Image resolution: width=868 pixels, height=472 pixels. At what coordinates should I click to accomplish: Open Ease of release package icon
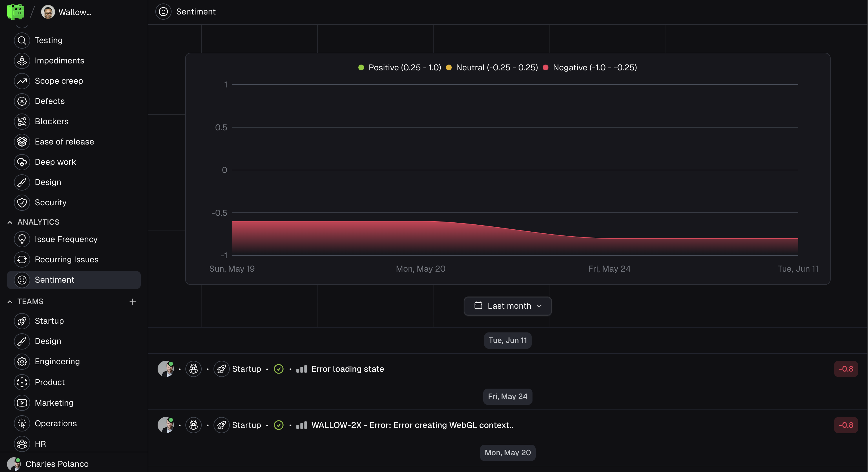[22, 142]
